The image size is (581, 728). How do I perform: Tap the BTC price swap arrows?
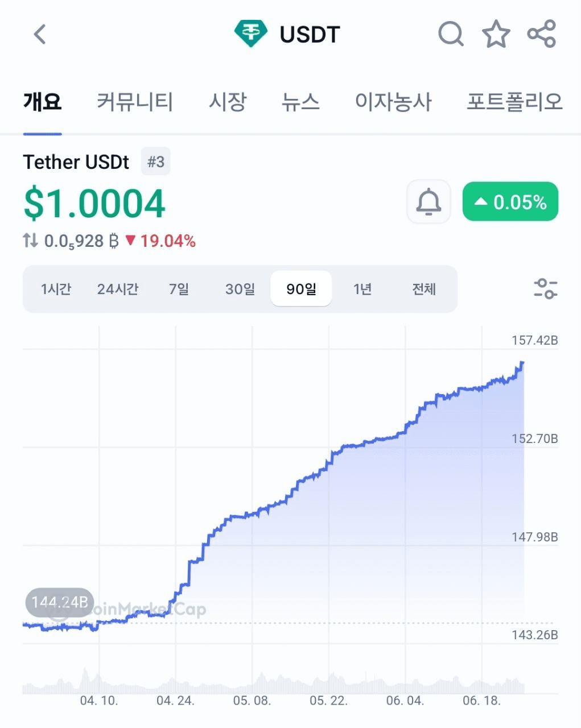pyautogui.click(x=31, y=241)
